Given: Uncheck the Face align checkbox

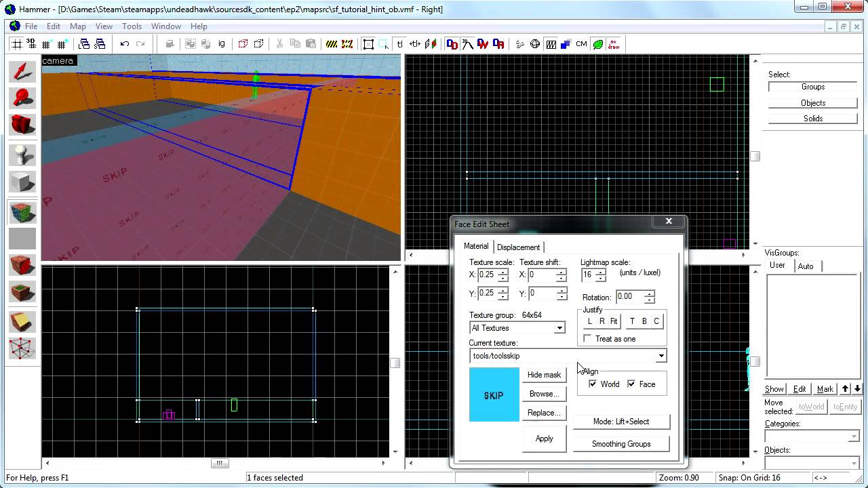Looking at the screenshot, I should [x=631, y=384].
